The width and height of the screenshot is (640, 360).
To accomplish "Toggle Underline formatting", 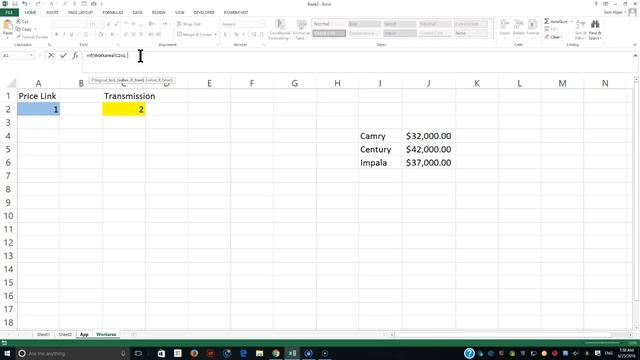I will pos(71,34).
